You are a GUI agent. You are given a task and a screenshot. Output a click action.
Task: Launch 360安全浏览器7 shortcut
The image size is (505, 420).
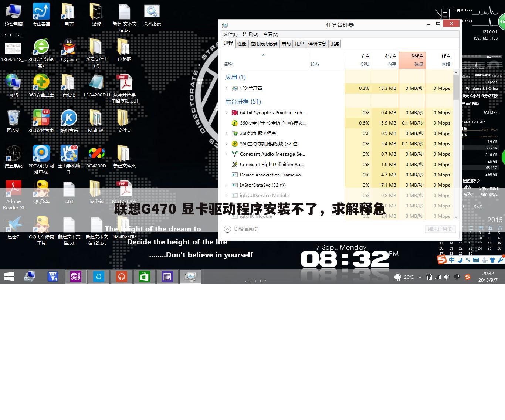(41, 53)
